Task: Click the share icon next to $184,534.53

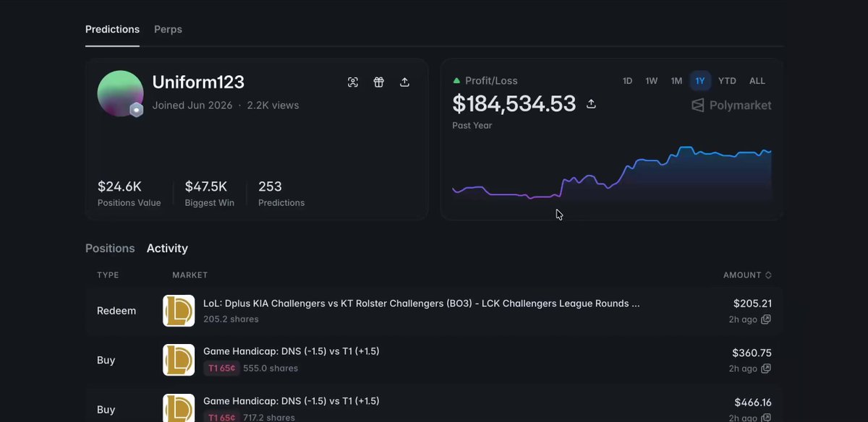Action: [591, 104]
